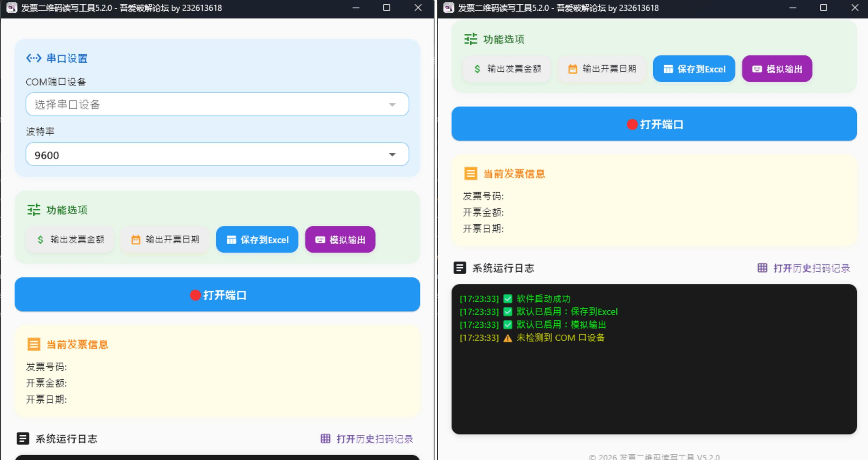
Task: Click the log text 软件启动成功
Action: click(x=543, y=299)
